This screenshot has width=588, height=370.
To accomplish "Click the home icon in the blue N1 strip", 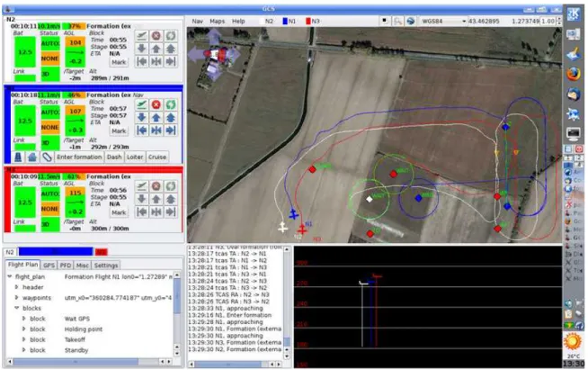I will (x=32, y=157).
